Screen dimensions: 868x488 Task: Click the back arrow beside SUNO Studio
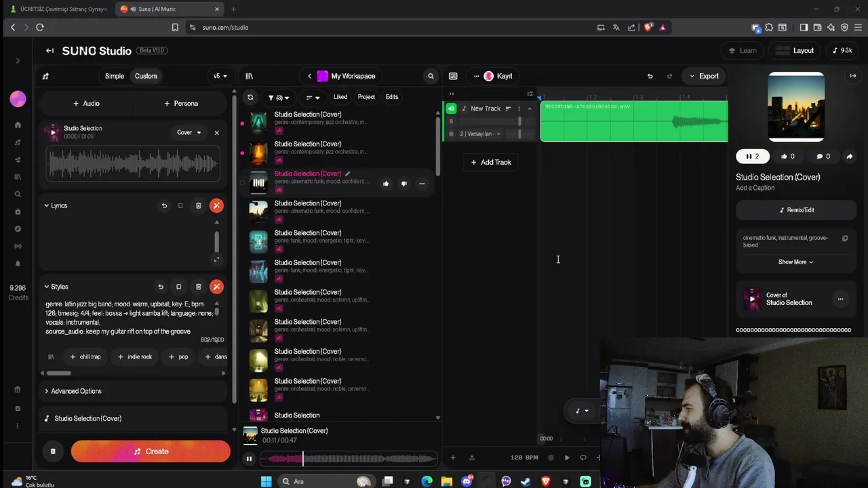50,51
